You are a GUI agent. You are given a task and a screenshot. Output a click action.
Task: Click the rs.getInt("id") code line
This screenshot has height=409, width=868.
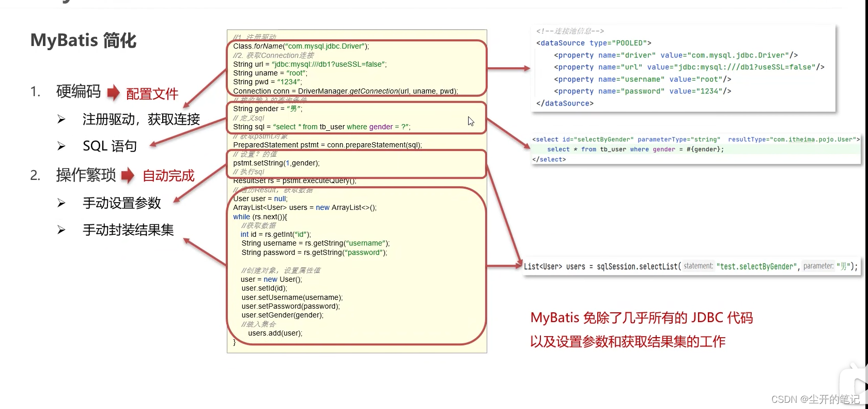pyautogui.click(x=276, y=234)
